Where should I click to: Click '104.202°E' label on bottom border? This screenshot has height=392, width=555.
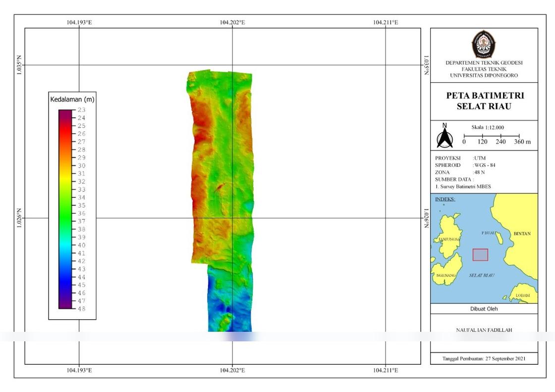[232, 370]
